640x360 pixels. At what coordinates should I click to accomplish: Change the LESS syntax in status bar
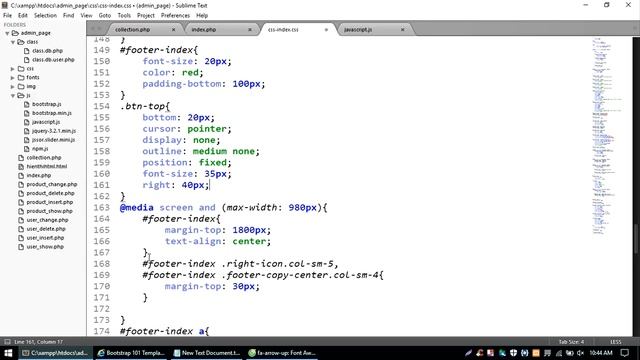click(x=616, y=342)
